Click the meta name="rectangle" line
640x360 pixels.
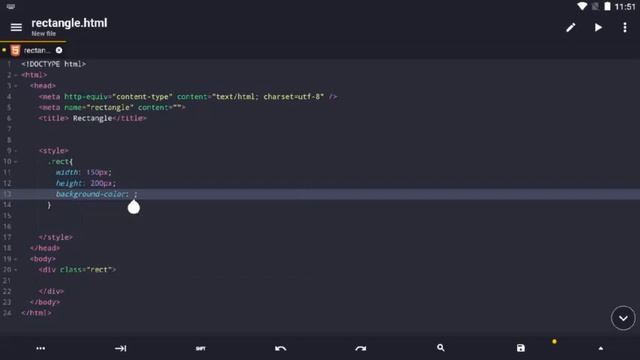click(112, 107)
